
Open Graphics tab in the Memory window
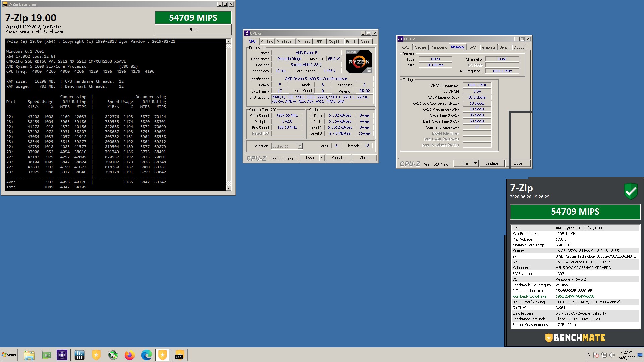click(x=489, y=47)
